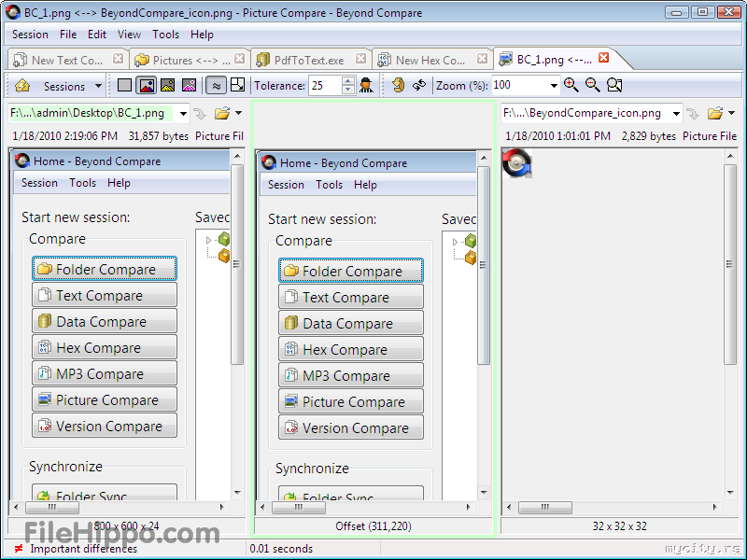The width and height of the screenshot is (747, 560).
Task: Open the Help menu in main menu bar
Action: pyautogui.click(x=202, y=35)
